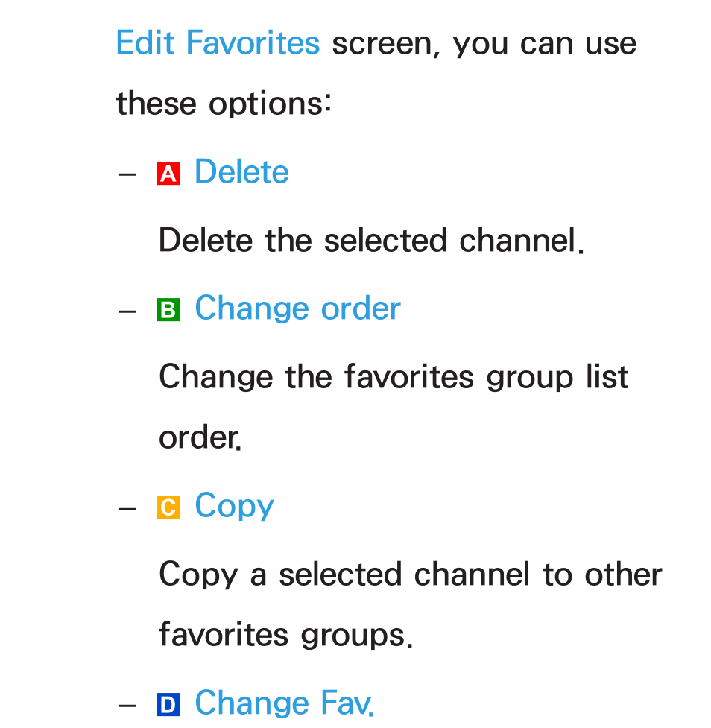Click the 'screen, you can use' text
711x728 pixels.
point(484,44)
